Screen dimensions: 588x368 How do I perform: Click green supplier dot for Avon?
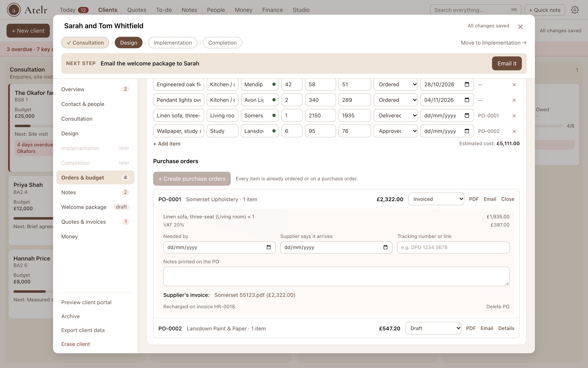point(274,100)
